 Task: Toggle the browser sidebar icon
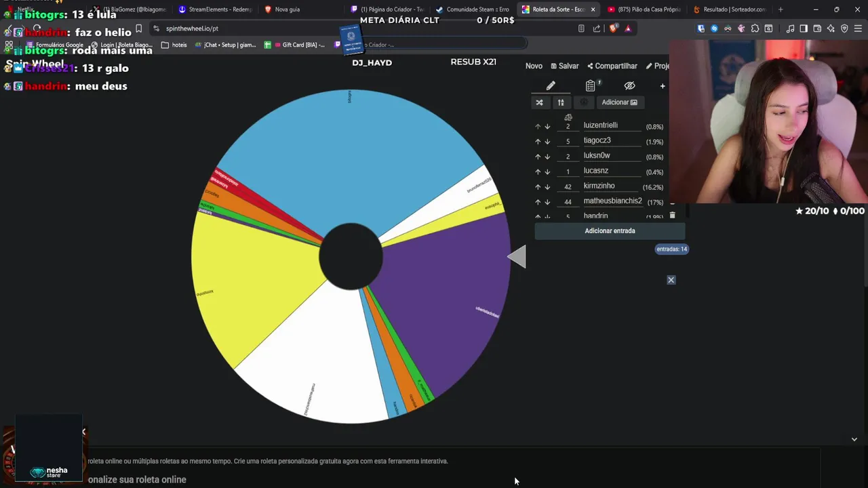(x=804, y=28)
